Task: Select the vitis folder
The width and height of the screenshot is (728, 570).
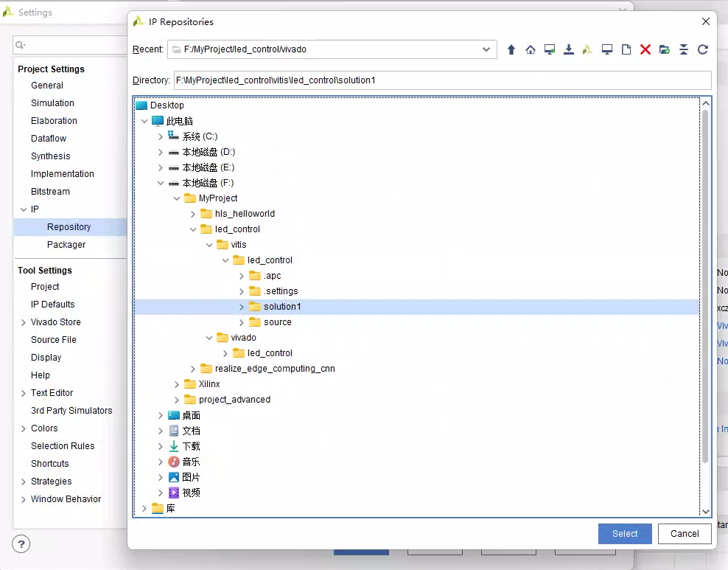Action: tap(239, 245)
